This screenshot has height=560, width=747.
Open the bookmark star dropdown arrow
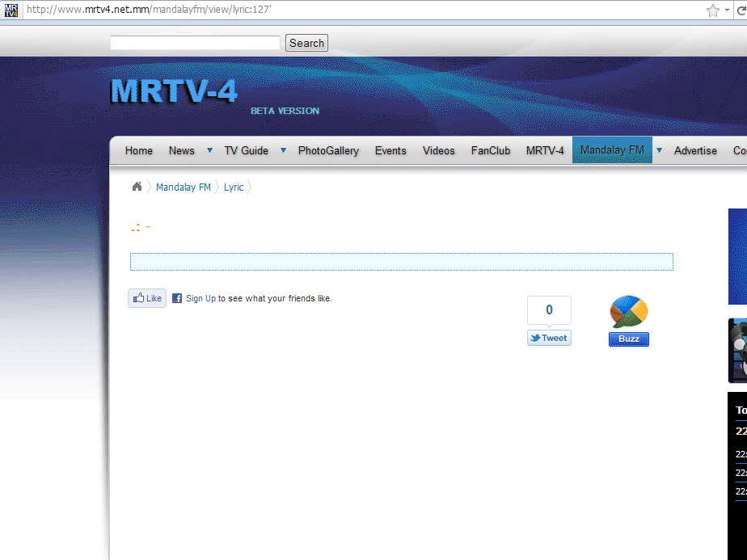coord(727,10)
